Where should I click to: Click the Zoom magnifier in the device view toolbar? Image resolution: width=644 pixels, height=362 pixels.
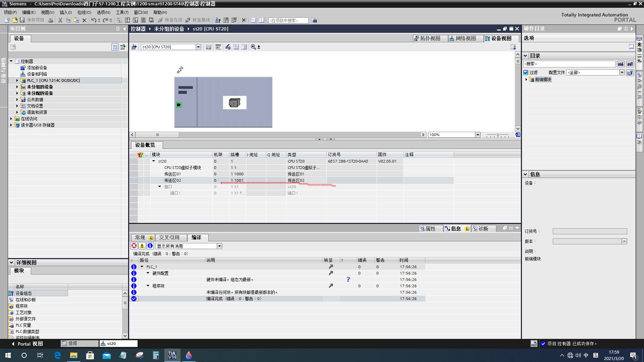(x=253, y=47)
